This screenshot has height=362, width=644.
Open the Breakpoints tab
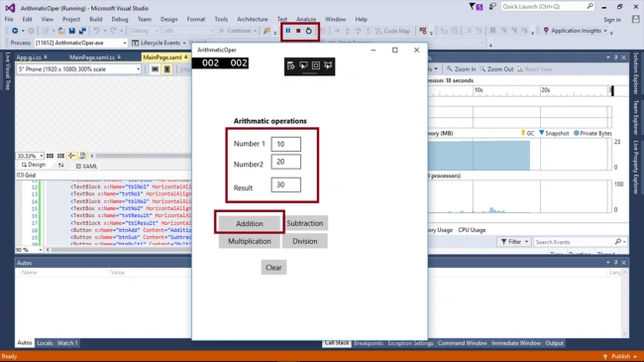369,343
